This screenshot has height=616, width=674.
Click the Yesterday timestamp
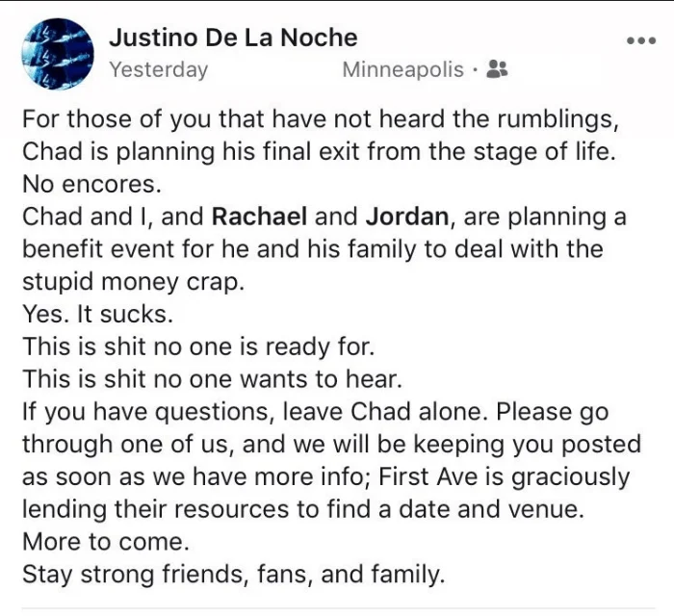pyautogui.click(x=158, y=69)
